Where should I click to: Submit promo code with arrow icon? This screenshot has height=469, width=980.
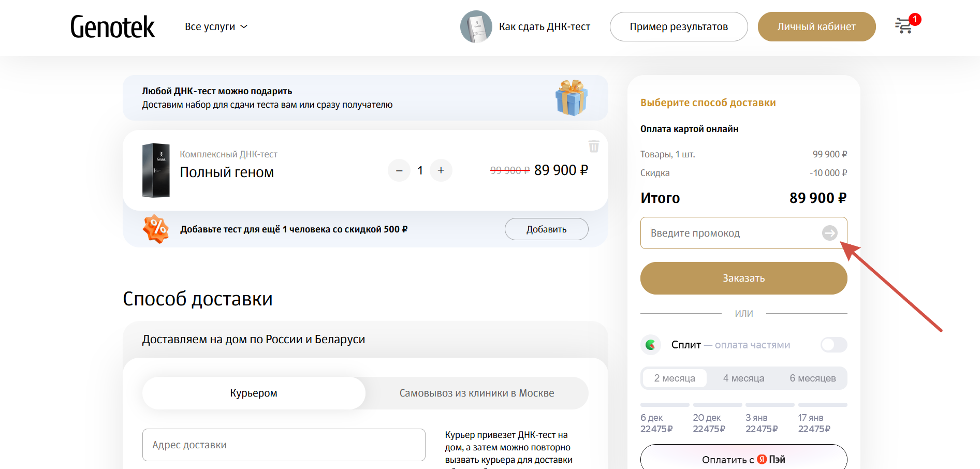pyautogui.click(x=829, y=233)
